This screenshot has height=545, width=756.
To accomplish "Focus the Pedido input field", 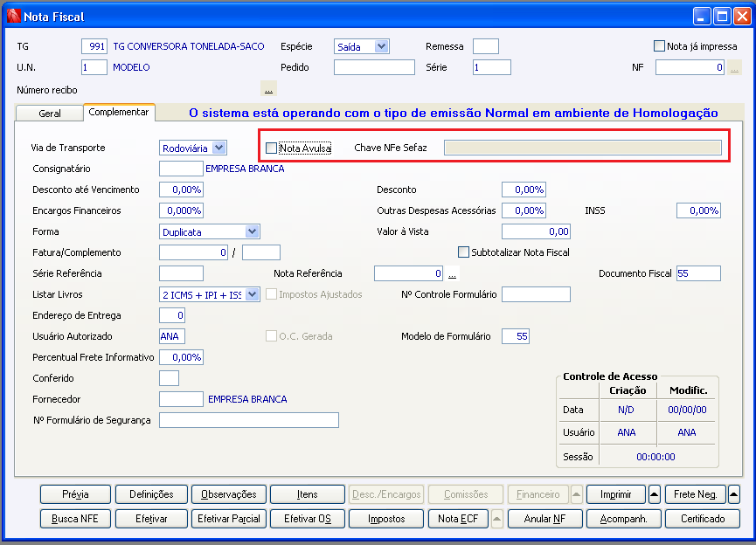I will click(x=374, y=67).
